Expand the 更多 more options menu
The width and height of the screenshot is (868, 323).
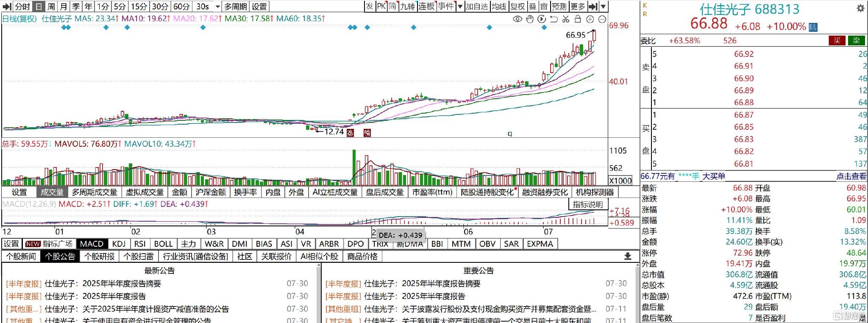click(578, 6)
